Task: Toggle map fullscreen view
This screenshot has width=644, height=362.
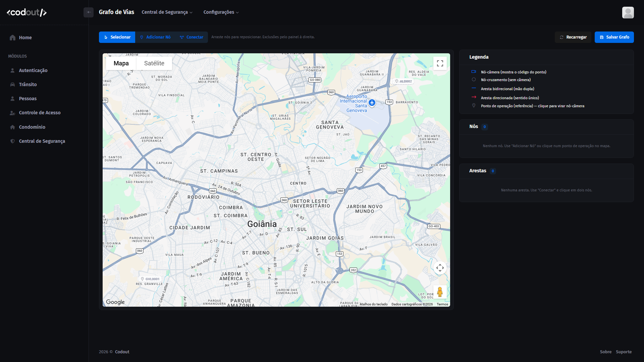Action: tap(440, 63)
